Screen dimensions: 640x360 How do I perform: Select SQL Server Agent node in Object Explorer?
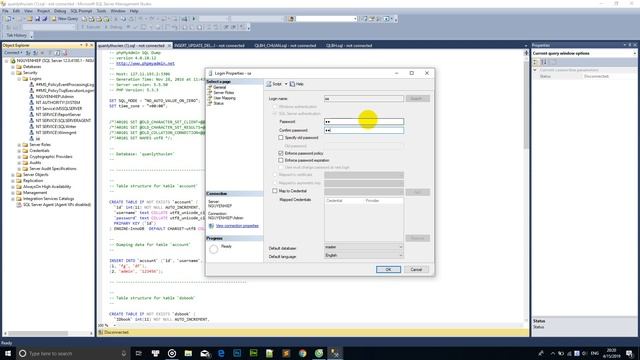tap(57, 204)
